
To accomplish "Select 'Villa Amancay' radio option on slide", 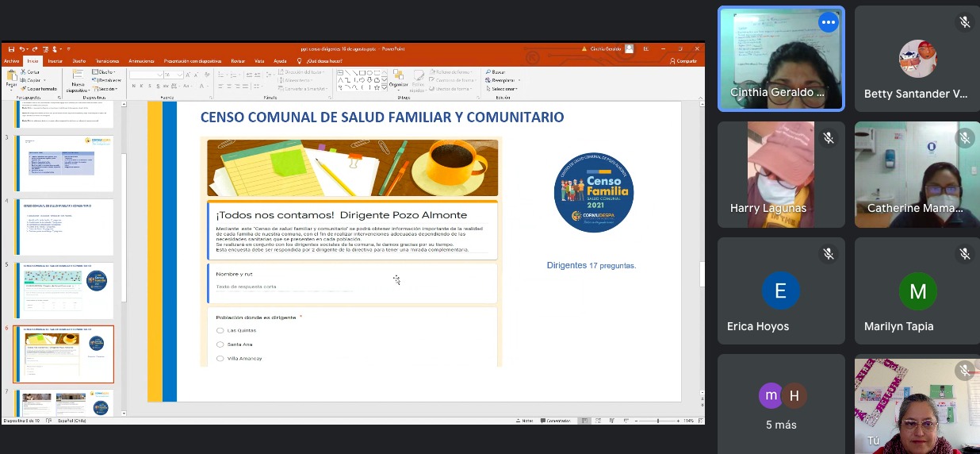I will (x=220, y=359).
